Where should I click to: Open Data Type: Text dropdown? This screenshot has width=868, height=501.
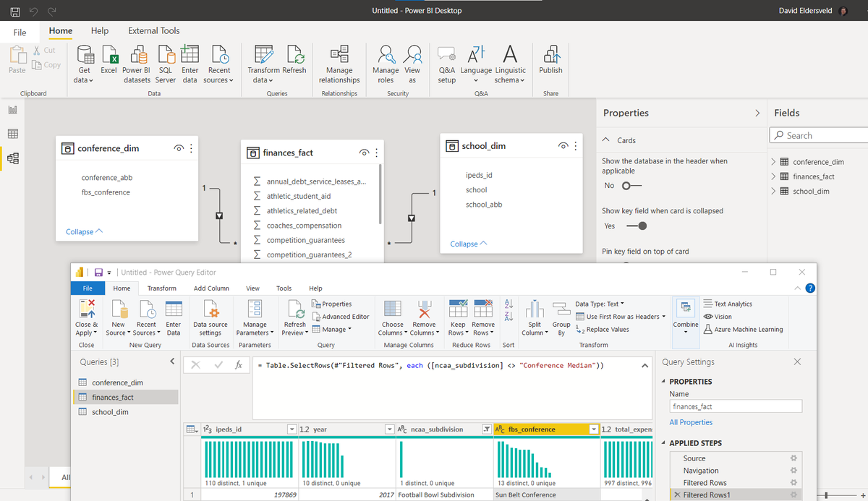[600, 304]
